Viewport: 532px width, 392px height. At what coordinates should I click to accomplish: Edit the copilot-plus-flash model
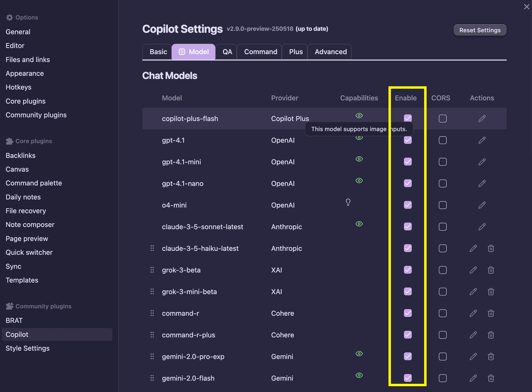482,118
